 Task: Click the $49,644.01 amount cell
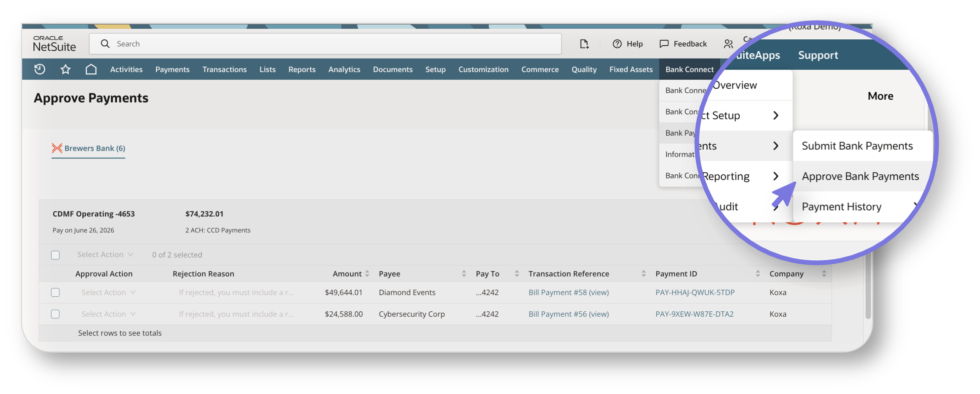tap(343, 292)
